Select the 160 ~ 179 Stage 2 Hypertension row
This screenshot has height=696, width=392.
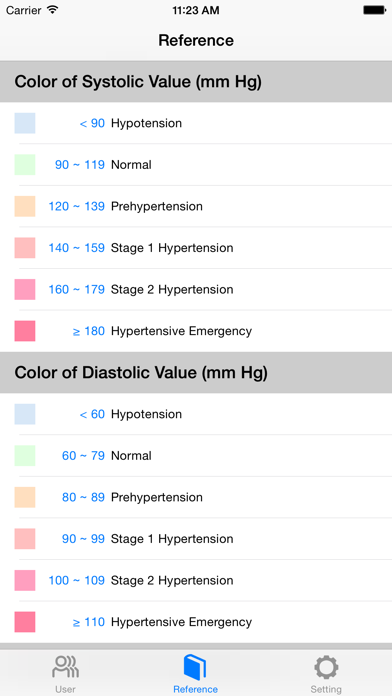[196, 289]
